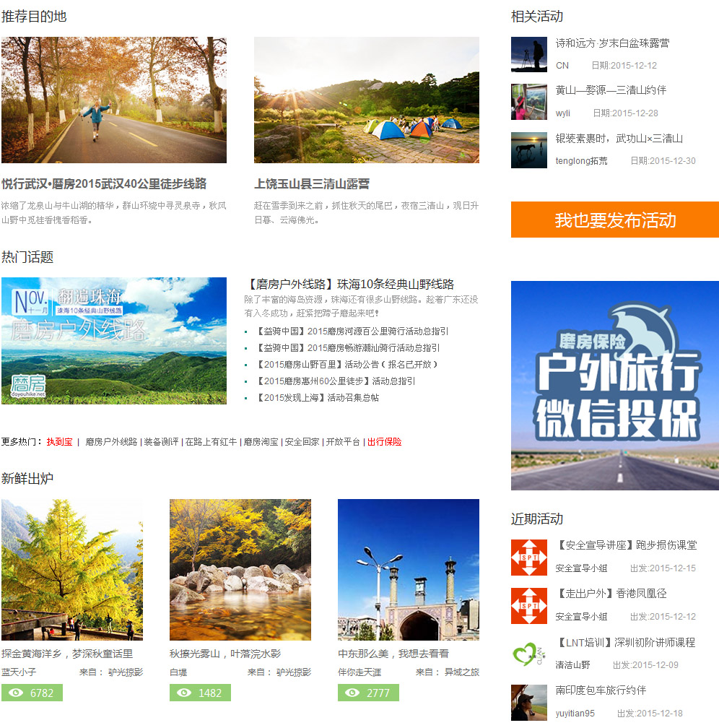
Task: Click the eye view count 1482 badge
Action: 200,693
